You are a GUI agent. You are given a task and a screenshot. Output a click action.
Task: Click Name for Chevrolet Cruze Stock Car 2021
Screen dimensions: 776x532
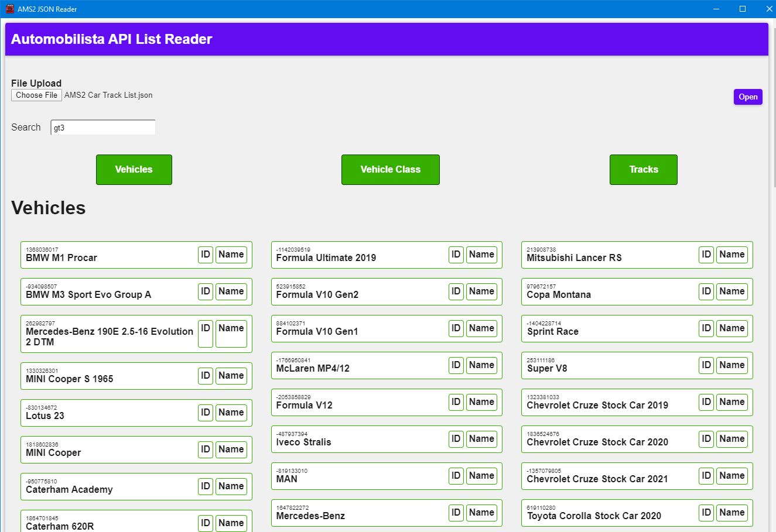733,476
